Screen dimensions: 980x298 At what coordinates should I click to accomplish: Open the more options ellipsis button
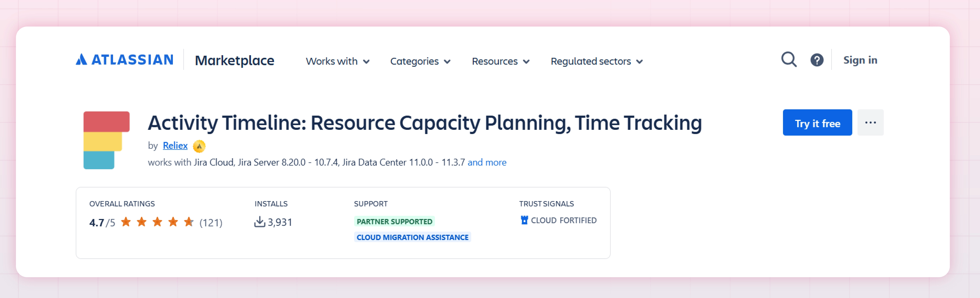point(870,123)
